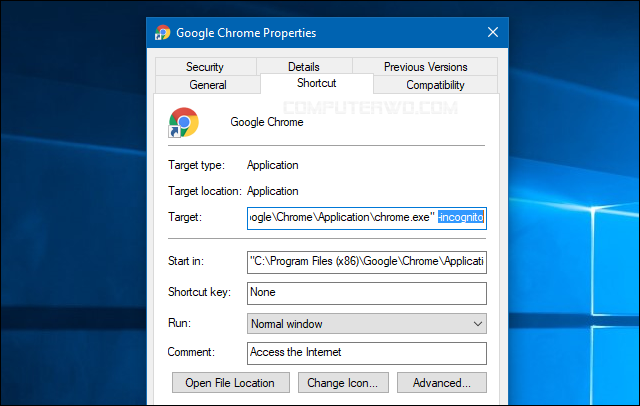Viewport: 640px width, 406px height.
Task: Click the Change Icon... button
Action: point(343,383)
